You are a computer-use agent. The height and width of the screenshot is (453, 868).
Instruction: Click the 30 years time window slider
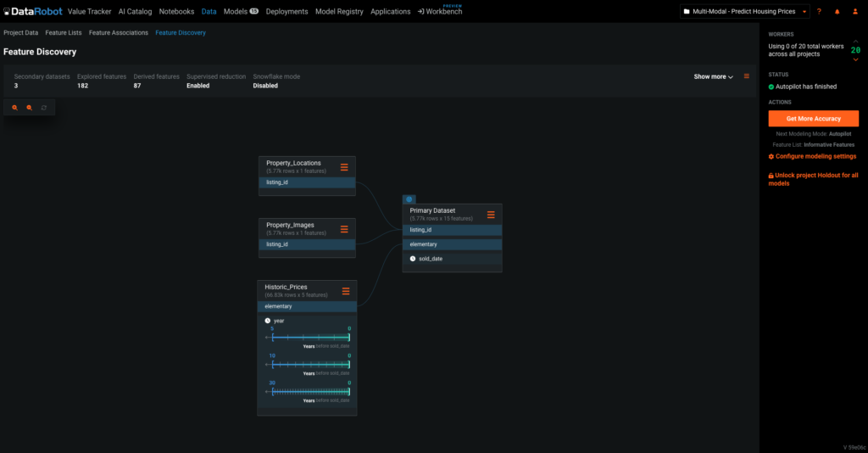pos(310,392)
